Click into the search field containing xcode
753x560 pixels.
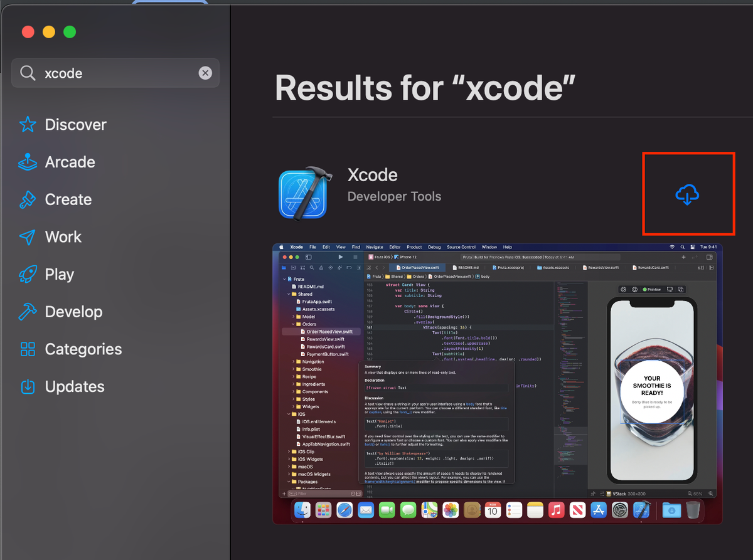115,73
